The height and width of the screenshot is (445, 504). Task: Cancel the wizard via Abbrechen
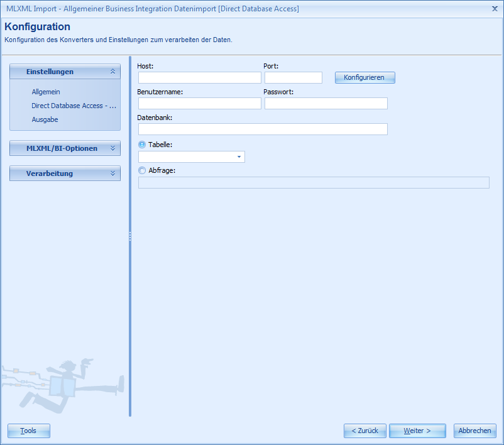474,431
